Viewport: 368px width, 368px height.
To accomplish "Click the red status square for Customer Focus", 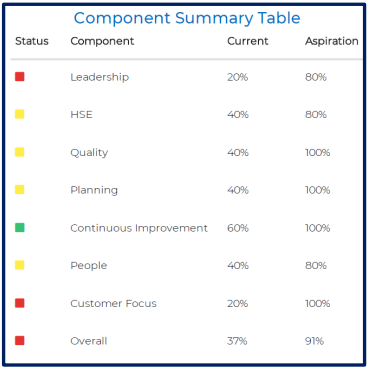I will click(x=20, y=303).
